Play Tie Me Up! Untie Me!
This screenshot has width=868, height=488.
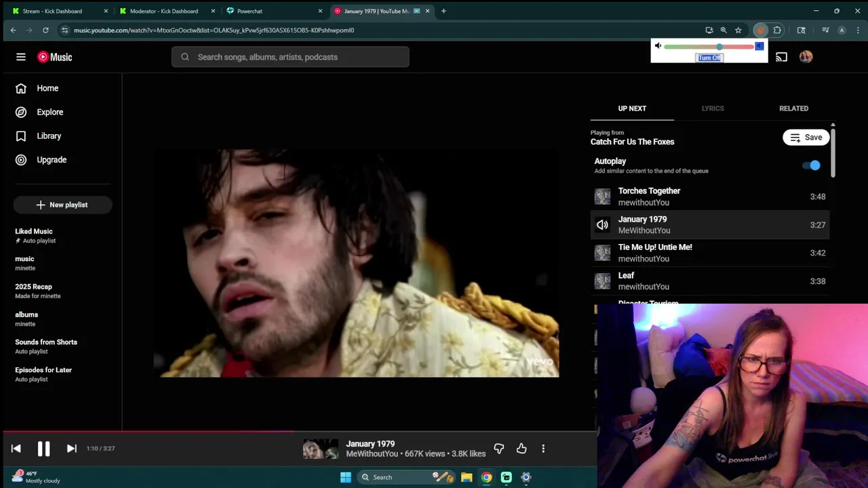tap(710, 253)
